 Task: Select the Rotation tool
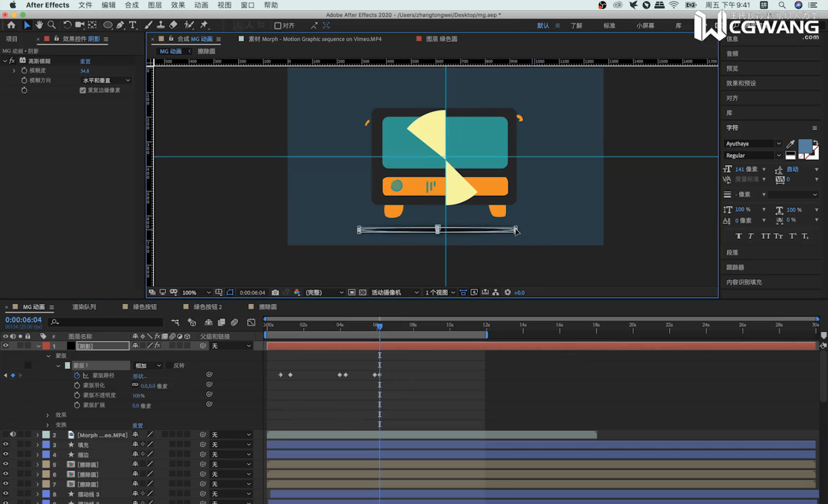click(x=67, y=25)
